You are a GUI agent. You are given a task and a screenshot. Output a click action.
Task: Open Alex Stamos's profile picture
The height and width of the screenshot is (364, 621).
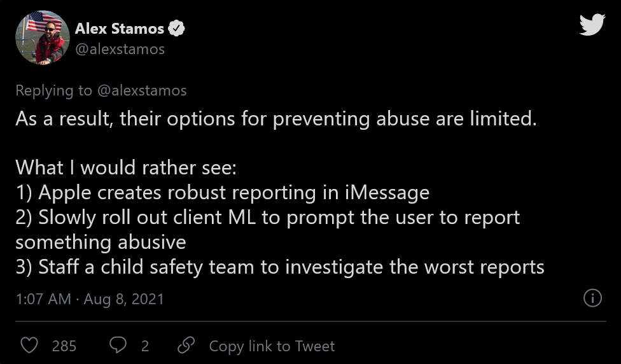click(x=43, y=38)
